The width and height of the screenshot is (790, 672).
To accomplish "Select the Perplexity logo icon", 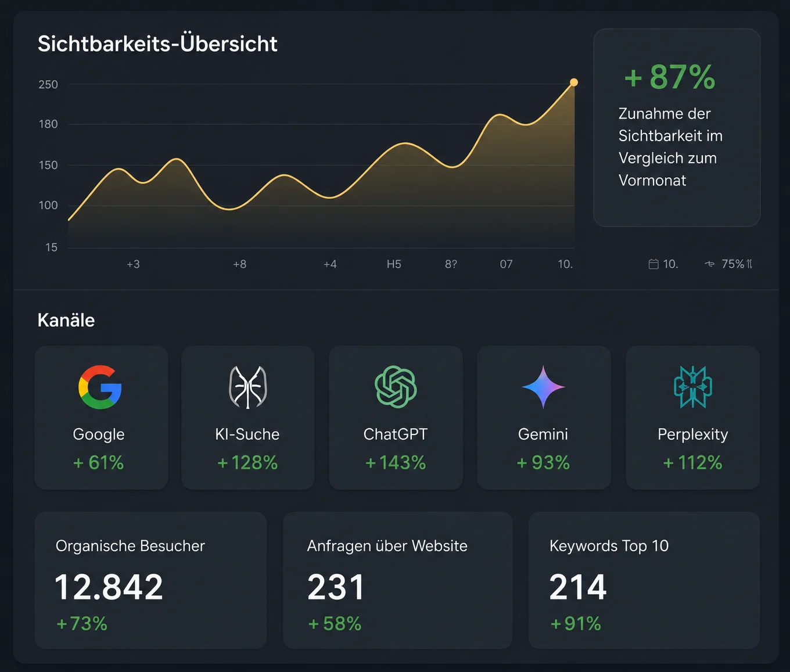I will tap(693, 387).
